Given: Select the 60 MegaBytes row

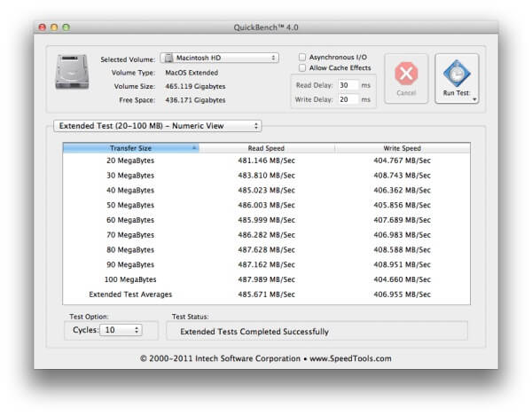Looking at the screenshot, I should (266, 220).
